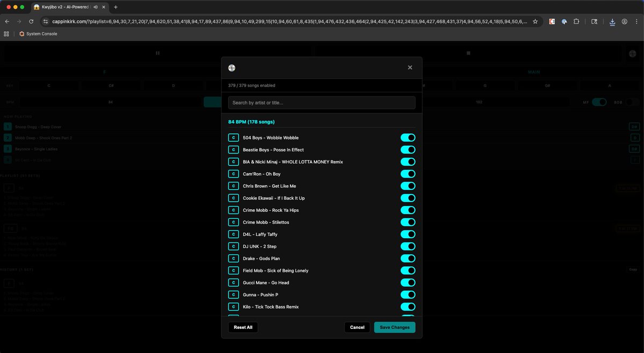644x353 pixels.
Task: Select the key badge for WHOLE LOTTA MONEY Remix
Action: pyautogui.click(x=233, y=162)
